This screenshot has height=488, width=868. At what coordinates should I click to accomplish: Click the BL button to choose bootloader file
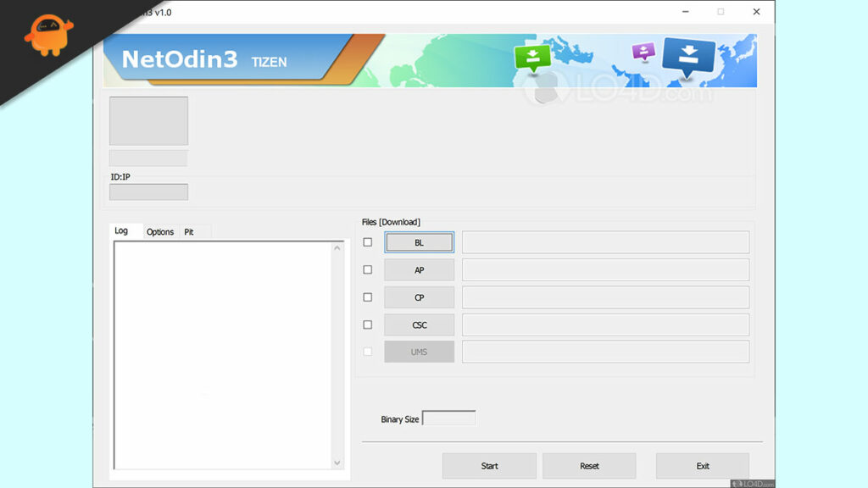pos(419,242)
